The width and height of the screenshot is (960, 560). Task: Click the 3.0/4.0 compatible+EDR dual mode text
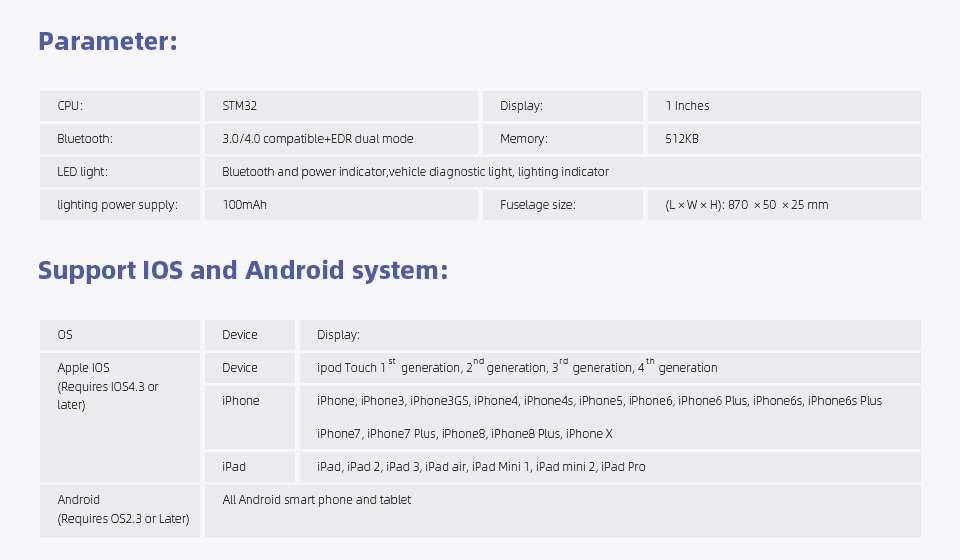(317, 139)
